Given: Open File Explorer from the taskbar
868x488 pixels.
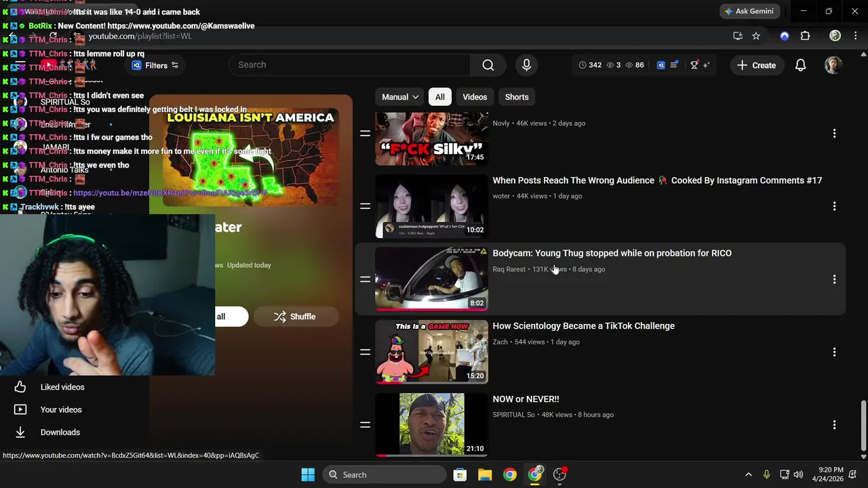Looking at the screenshot, I should (485, 474).
